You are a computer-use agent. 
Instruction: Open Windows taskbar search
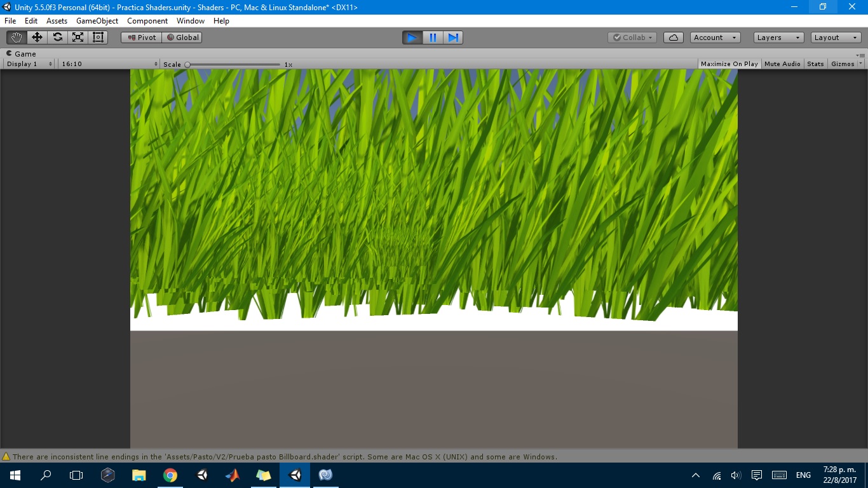46,475
